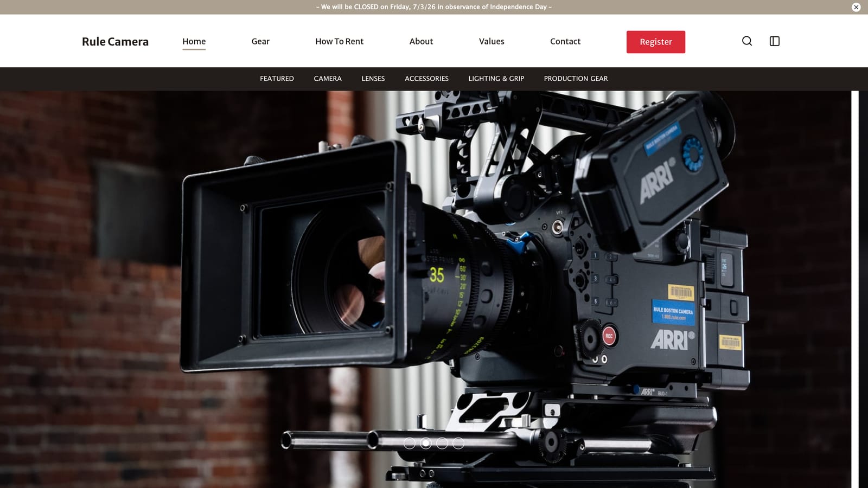Select the CAMERA category
Image resolution: width=868 pixels, height=488 pixels.
tap(328, 79)
